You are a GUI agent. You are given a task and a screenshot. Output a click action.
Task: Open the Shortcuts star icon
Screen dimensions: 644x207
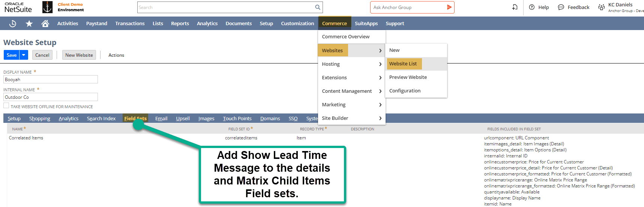[29, 23]
